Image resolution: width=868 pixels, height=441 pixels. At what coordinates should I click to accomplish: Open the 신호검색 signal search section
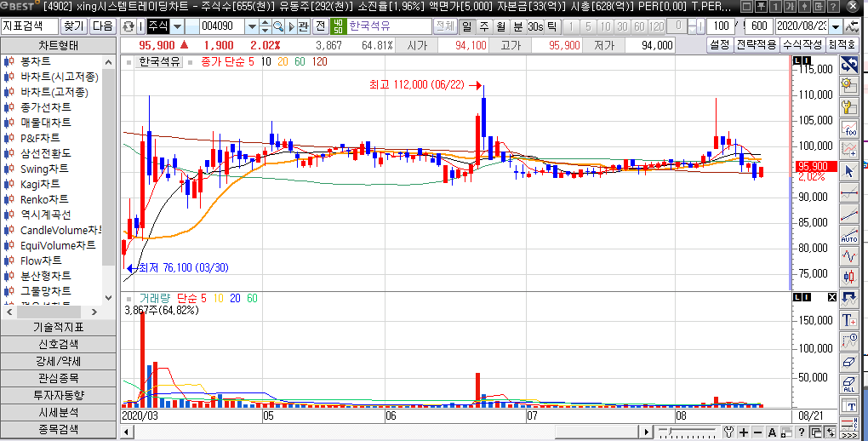click(58, 344)
